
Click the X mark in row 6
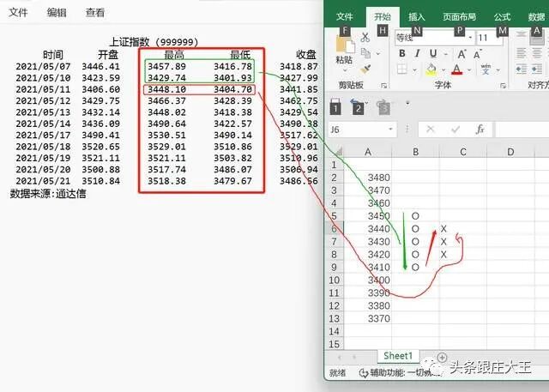tap(443, 229)
